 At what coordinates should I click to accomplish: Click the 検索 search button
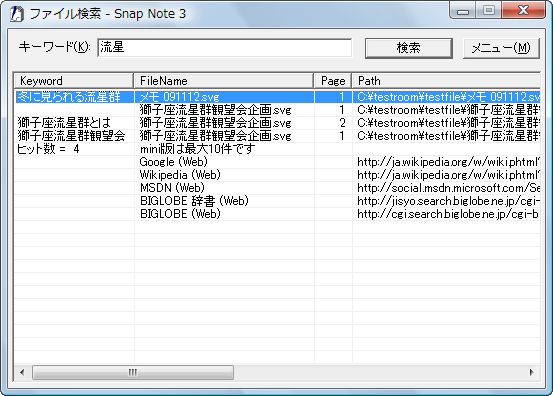coord(408,48)
